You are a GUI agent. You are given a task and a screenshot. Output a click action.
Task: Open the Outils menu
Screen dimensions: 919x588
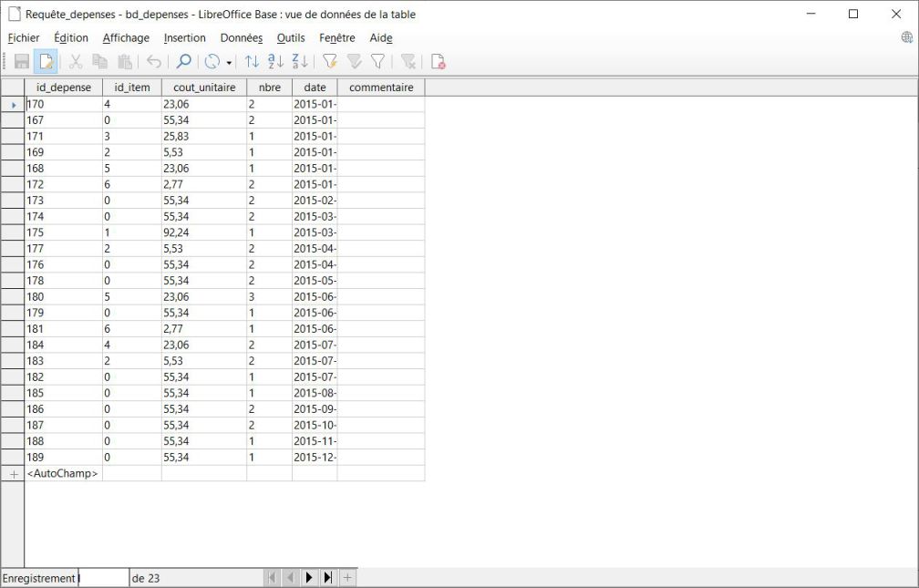pyautogui.click(x=291, y=38)
